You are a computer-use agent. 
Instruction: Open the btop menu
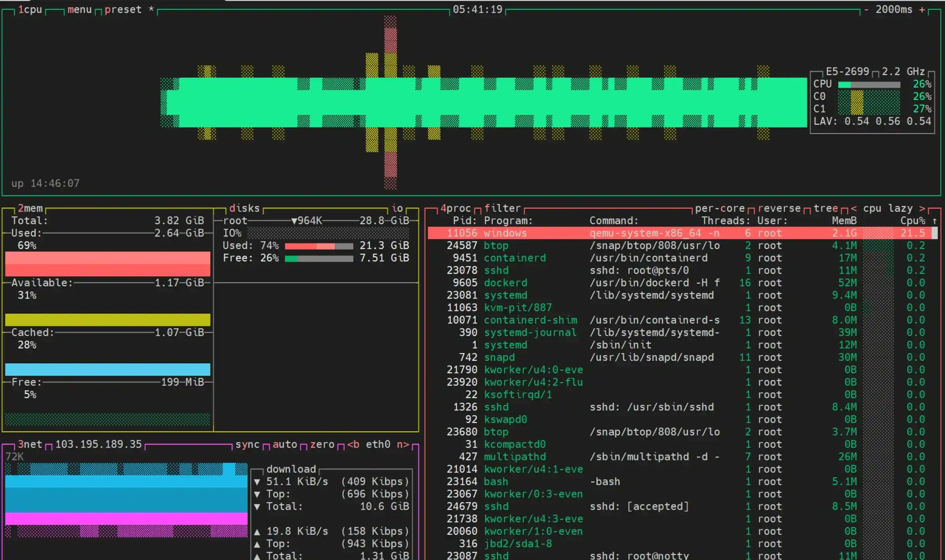click(x=79, y=9)
